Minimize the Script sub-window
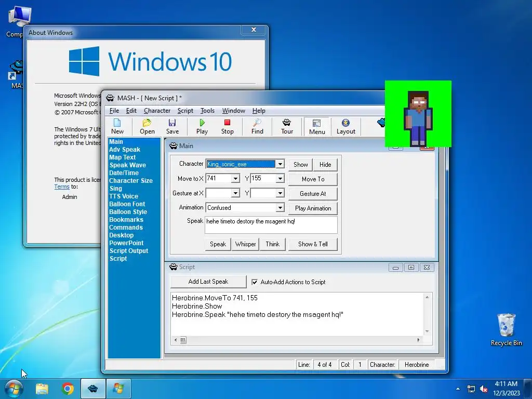The height and width of the screenshot is (399, 532). 395,268
